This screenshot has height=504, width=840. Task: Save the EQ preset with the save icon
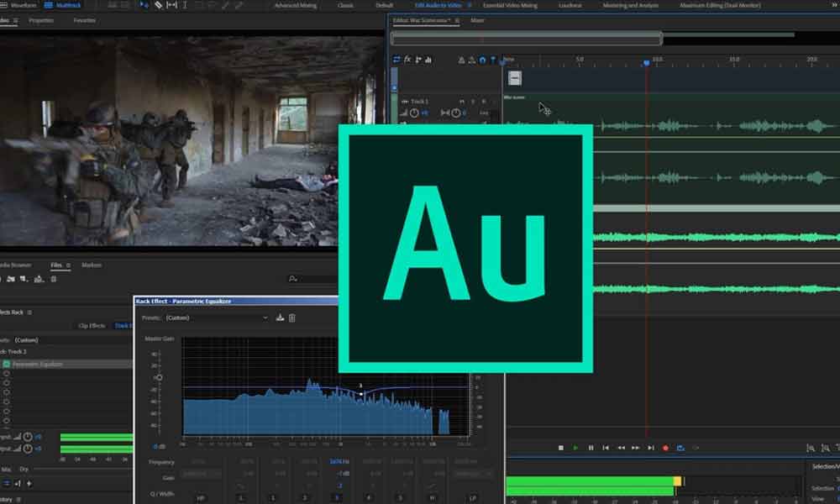click(281, 318)
